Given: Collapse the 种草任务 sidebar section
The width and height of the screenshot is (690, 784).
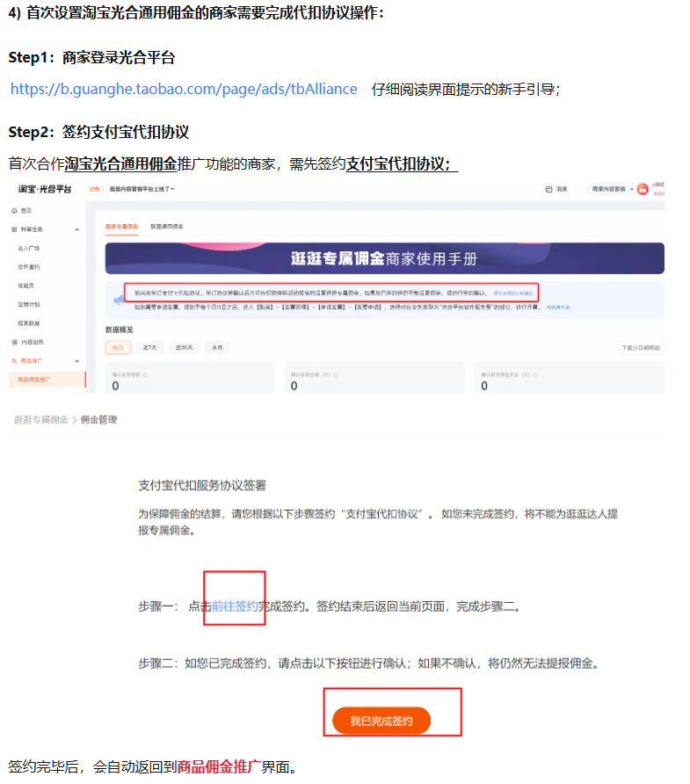Looking at the screenshot, I should (x=77, y=229).
